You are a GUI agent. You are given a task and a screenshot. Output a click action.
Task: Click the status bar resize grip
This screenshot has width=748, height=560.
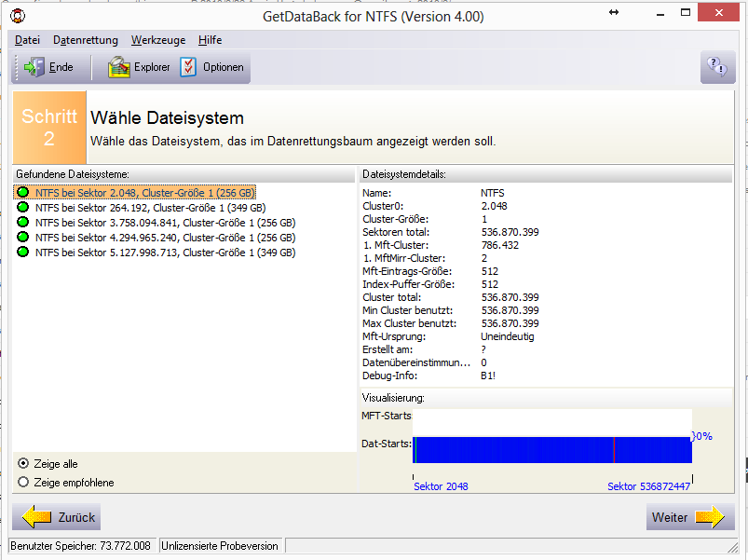[732, 547]
